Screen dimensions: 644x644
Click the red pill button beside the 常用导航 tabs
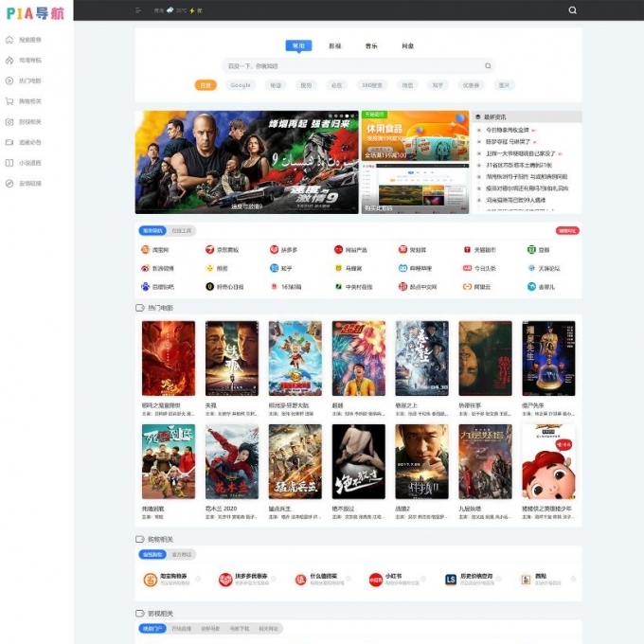[567, 231]
